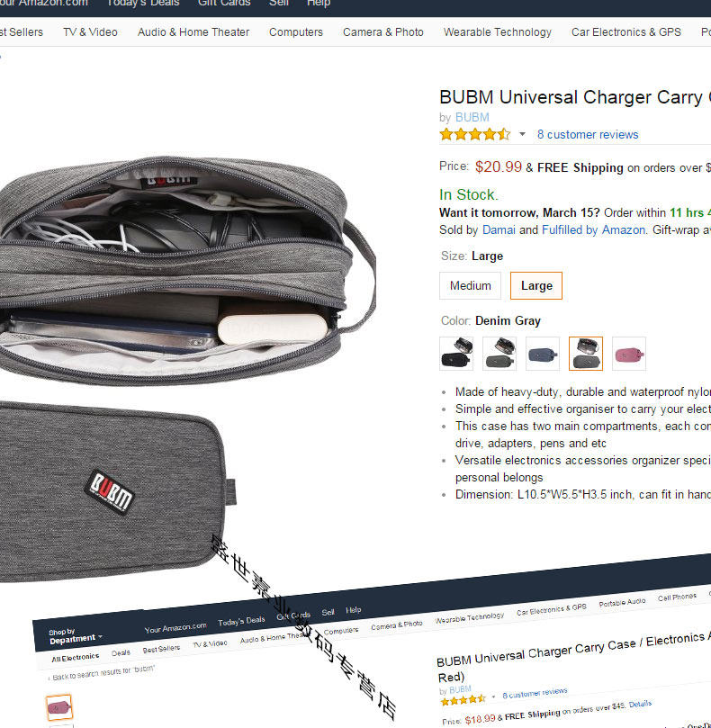Image resolution: width=711 pixels, height=728 pixels.
Task: Open Wearable Technology category
Action: [498, 32]
